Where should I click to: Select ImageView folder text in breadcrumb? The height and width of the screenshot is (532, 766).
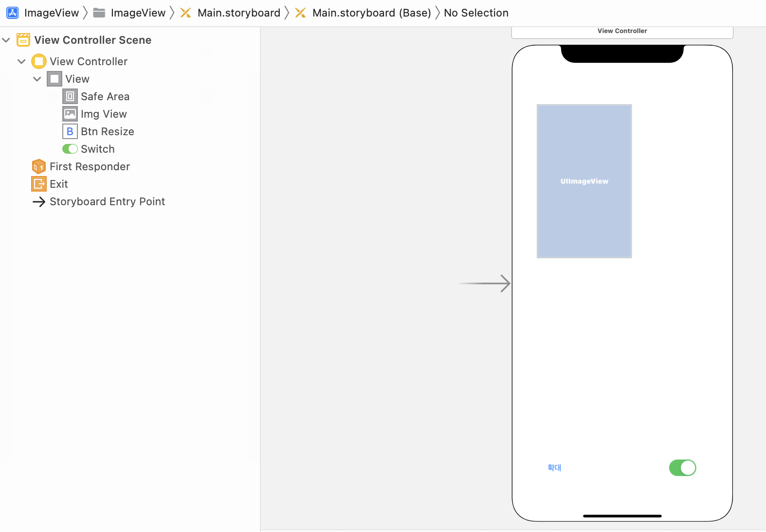[138, 13]
